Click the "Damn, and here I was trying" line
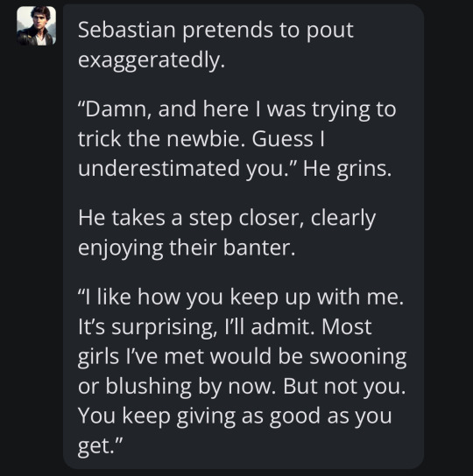This screenshot has width=473, height=476. [x=237, y=109]
